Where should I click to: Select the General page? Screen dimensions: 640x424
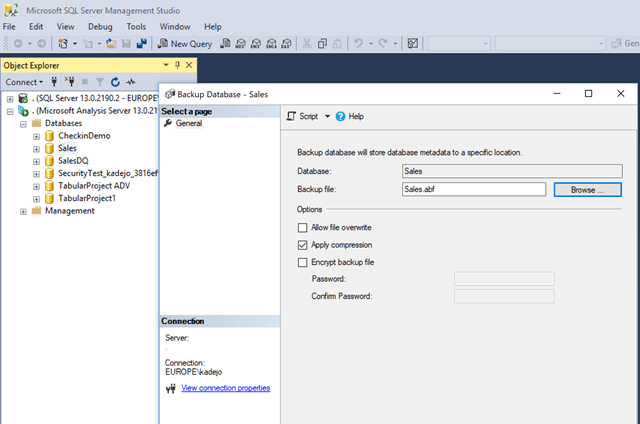(189, 123)
